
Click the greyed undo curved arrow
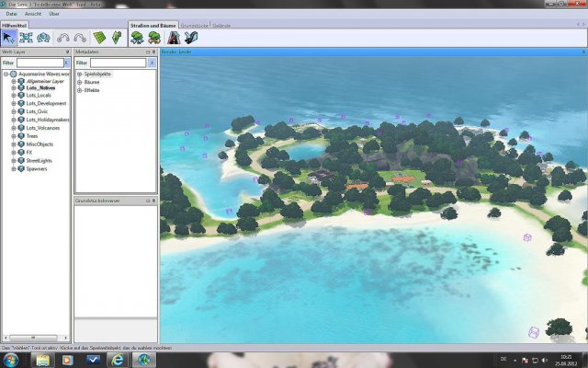(63, 38)
